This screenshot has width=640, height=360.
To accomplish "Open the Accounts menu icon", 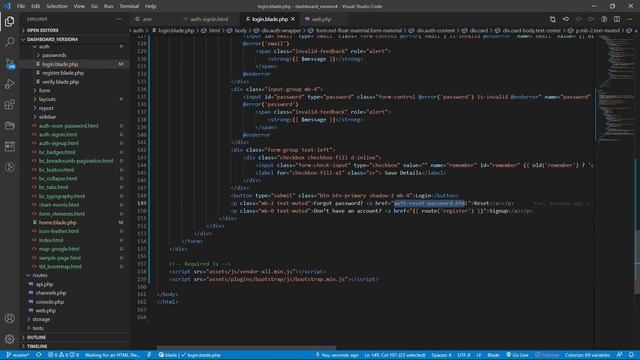I will click(x=9, y=318).
